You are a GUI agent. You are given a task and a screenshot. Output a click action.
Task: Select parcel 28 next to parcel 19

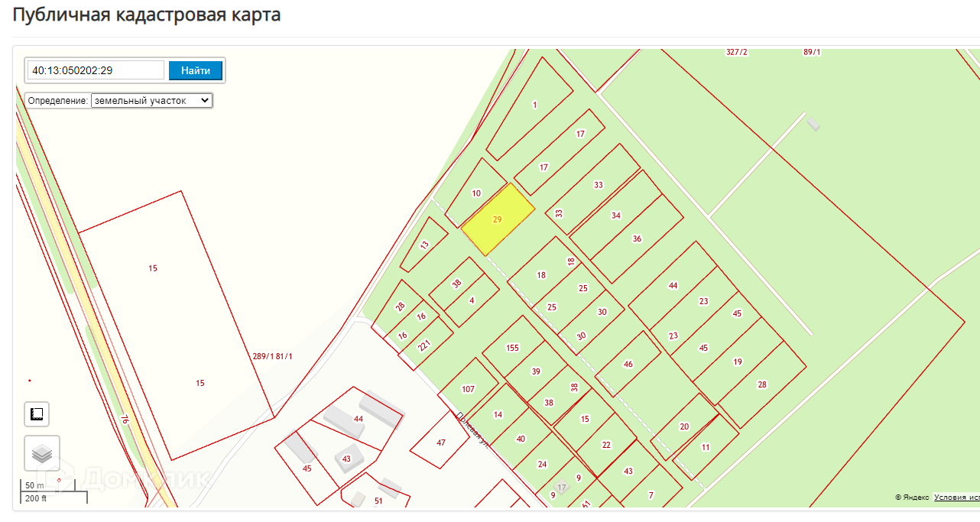pos(762,384)
